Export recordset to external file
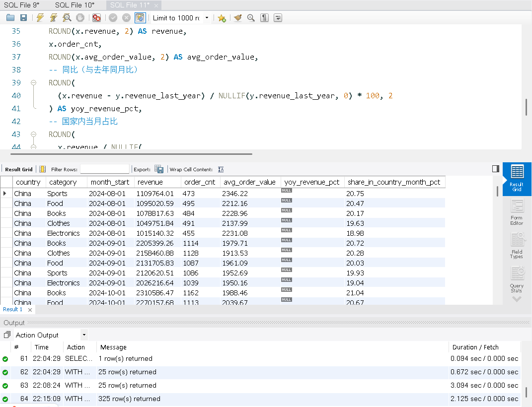The width and height of the screenshot is (532, 407). pos(159,169)
